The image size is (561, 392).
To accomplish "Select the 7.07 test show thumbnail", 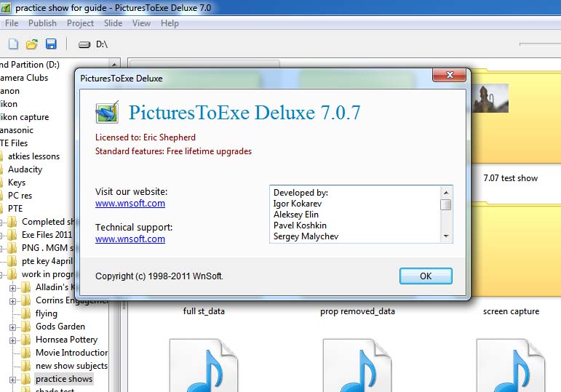I will tap(509, 145).
